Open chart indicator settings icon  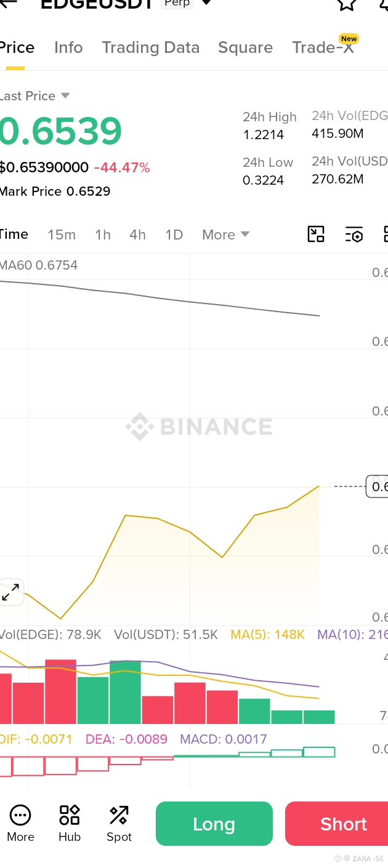click(x=354, y=234)
